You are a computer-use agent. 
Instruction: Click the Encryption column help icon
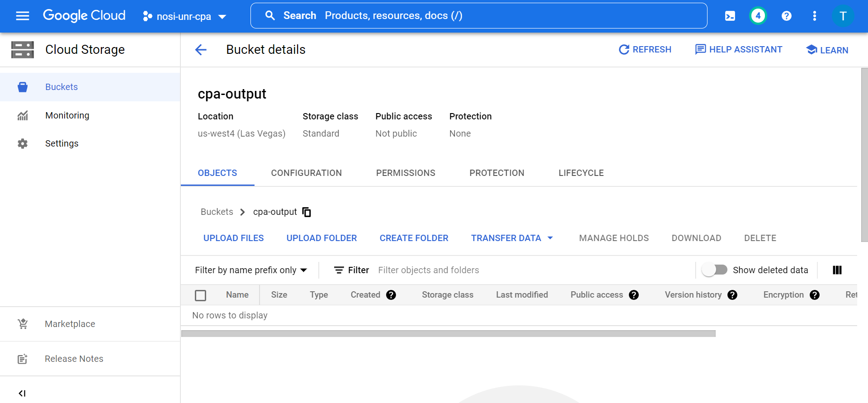(x=815, y=295)
